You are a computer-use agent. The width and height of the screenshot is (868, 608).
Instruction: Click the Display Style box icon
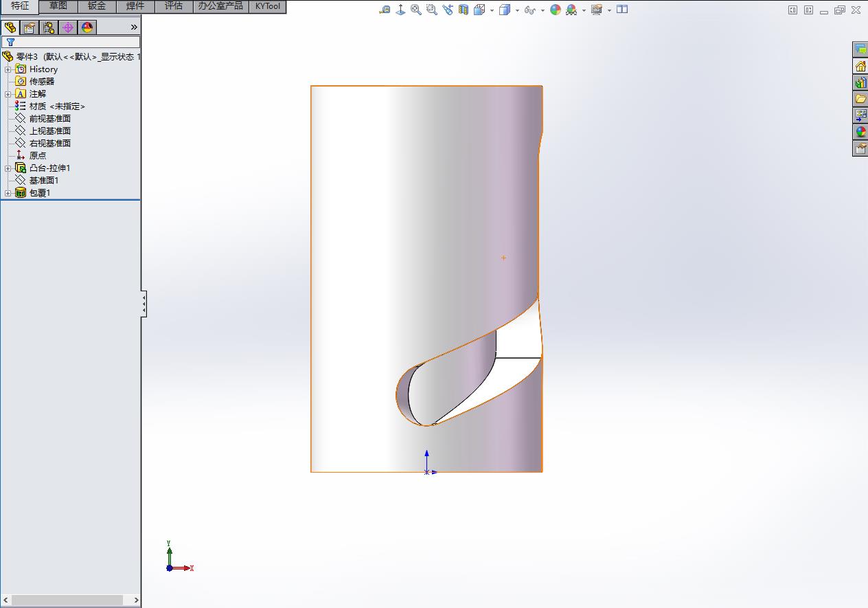point(505,10)
